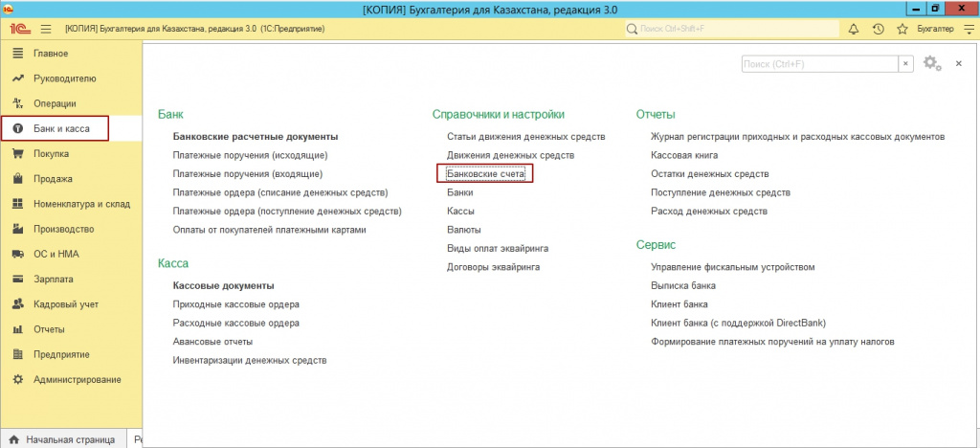Click the Отчеты bar chart icon
This screenshot has width=980, height=448.
tap(18, 329)
